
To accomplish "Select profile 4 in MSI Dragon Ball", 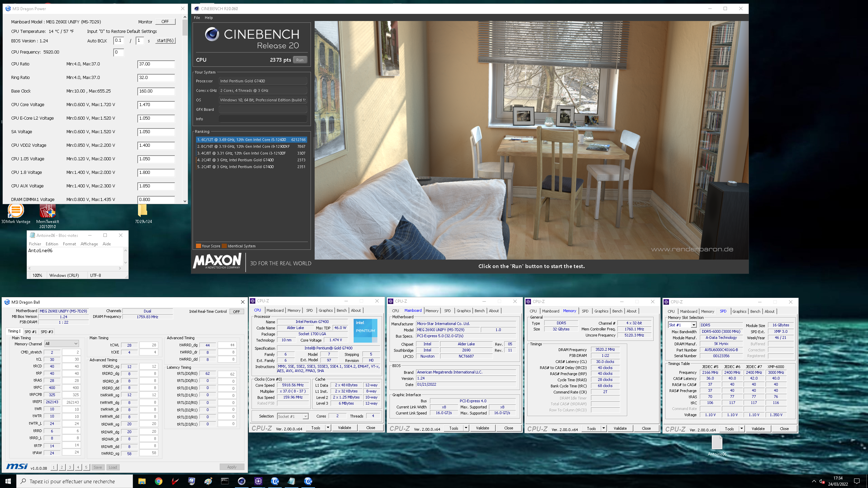I will pyautogui.click(x=78, y=467).
